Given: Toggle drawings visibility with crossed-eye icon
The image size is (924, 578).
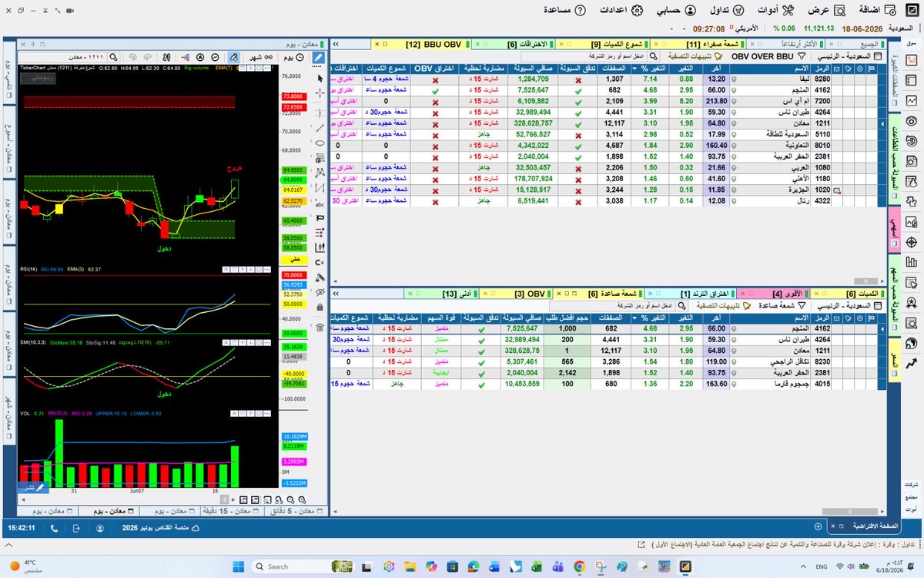Looking at the screenshot, I should point(320,292).
